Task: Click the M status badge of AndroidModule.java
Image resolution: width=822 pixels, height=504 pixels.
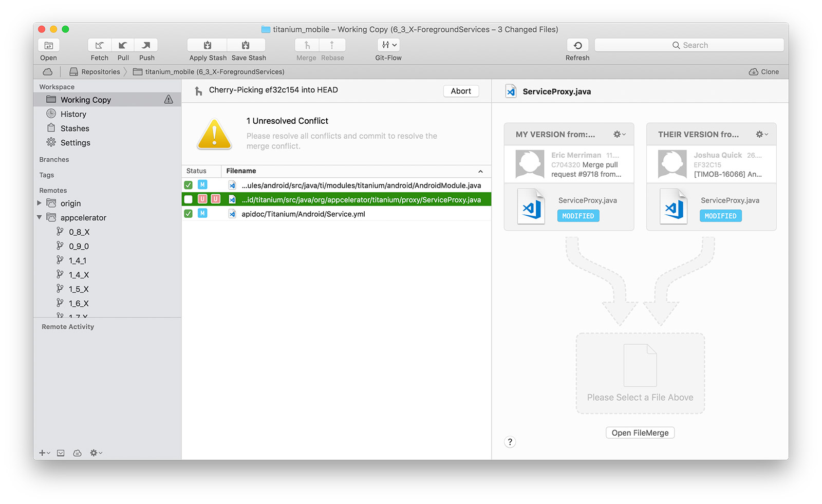Action: pyautogui.click(x=202, y=185)
